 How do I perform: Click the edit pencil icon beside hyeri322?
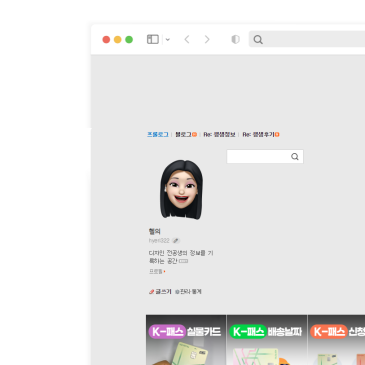tap(176, 241)
